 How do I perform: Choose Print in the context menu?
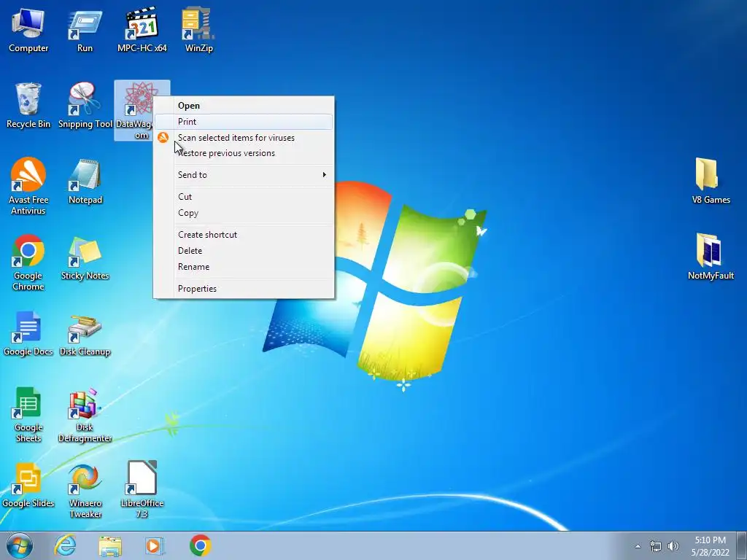[x=244, y=122]
